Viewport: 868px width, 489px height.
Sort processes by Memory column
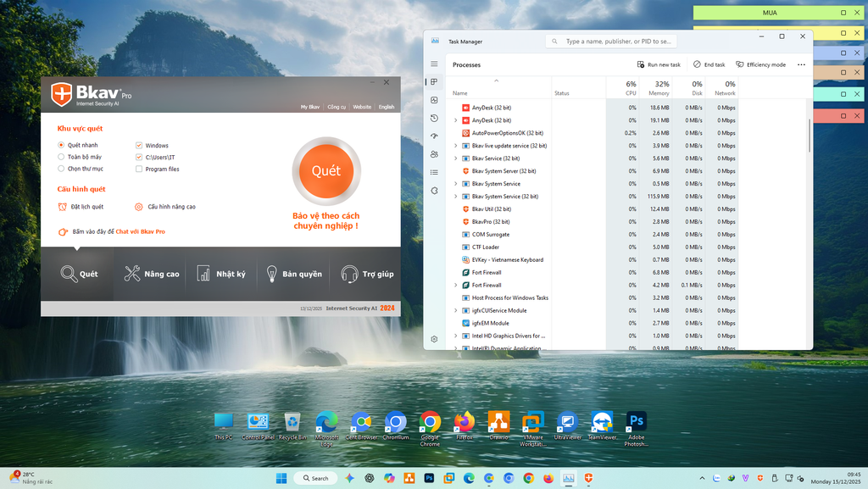pos(656,88)
